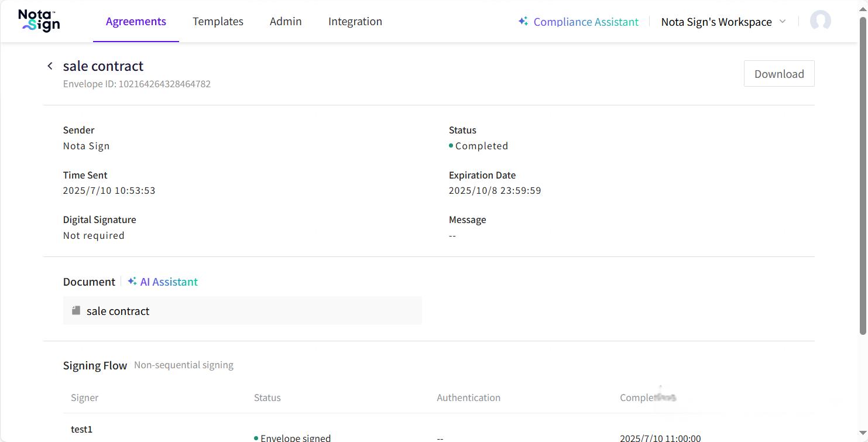Click the sparkle icon beside Compliance Assistant
868x442 pixels.
coord(523,22)
